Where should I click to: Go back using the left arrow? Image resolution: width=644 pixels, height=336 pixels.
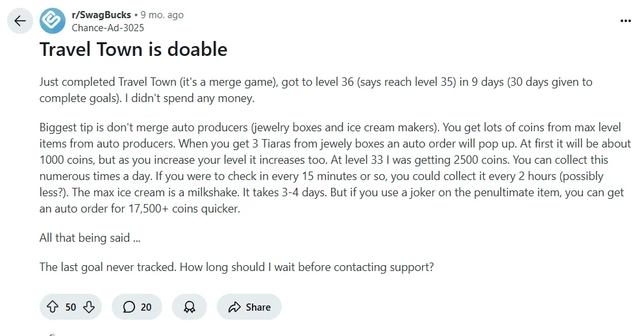[x=20, y=21]
